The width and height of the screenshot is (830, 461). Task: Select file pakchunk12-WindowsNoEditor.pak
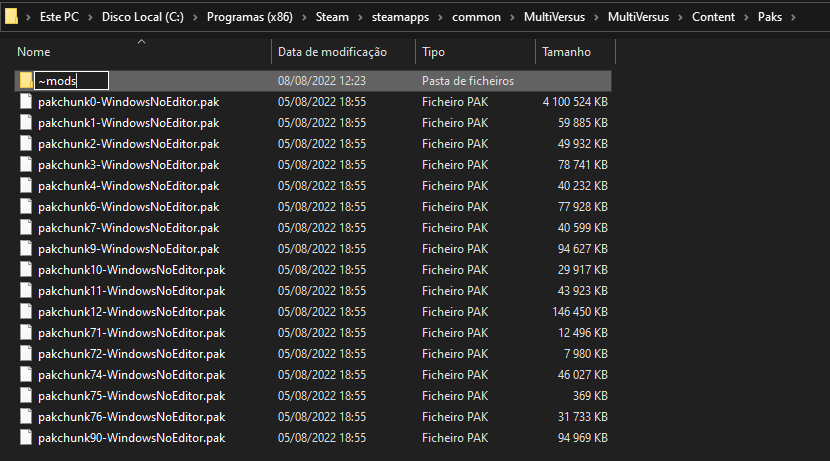click(x=132, y=312)
